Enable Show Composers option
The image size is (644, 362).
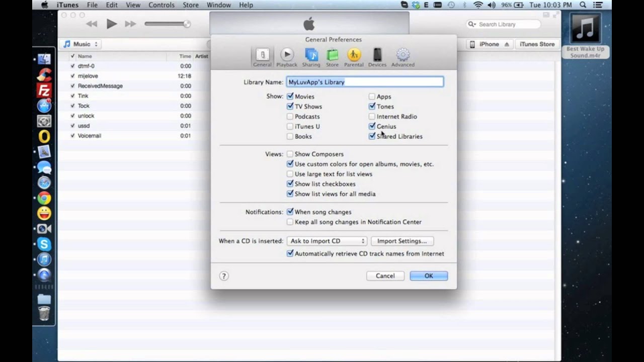(290, 154)
